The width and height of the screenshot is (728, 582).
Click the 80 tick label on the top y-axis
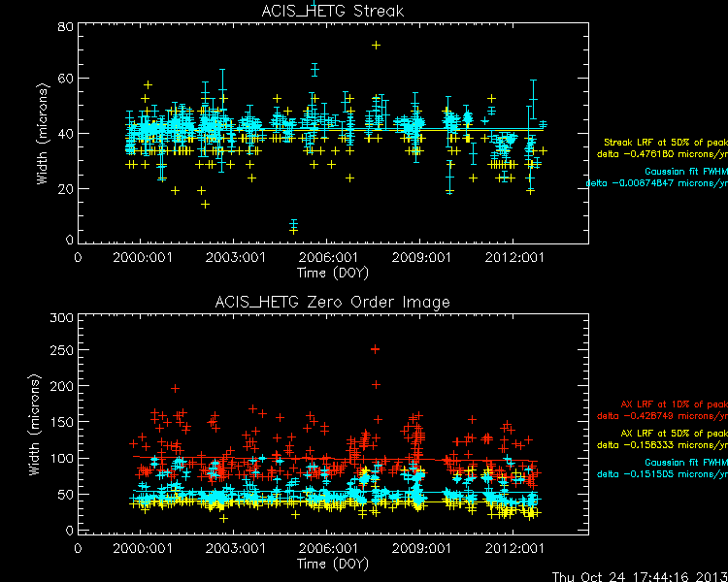tap(64, 28)
